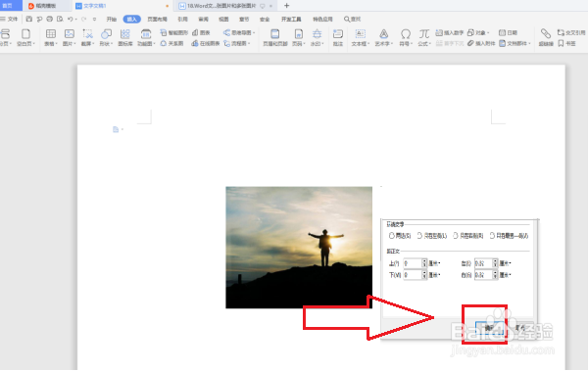Open the 开发工具 ribbon tab
The width and height of the screenshot is (588, 371).
point(291,19)
